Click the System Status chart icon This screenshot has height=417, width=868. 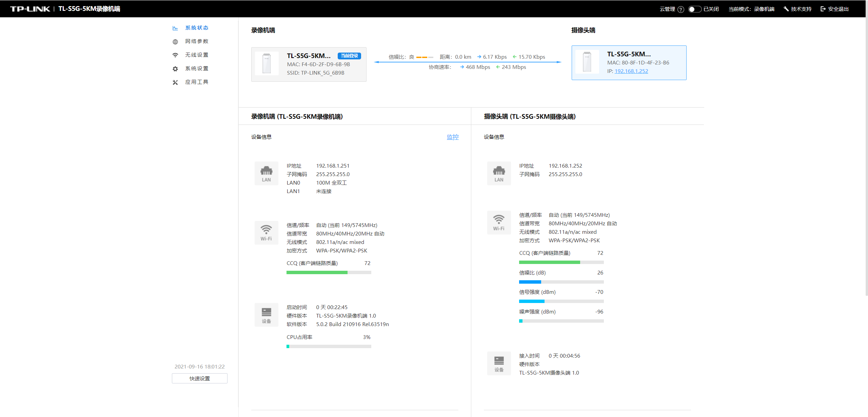[175, 28]
